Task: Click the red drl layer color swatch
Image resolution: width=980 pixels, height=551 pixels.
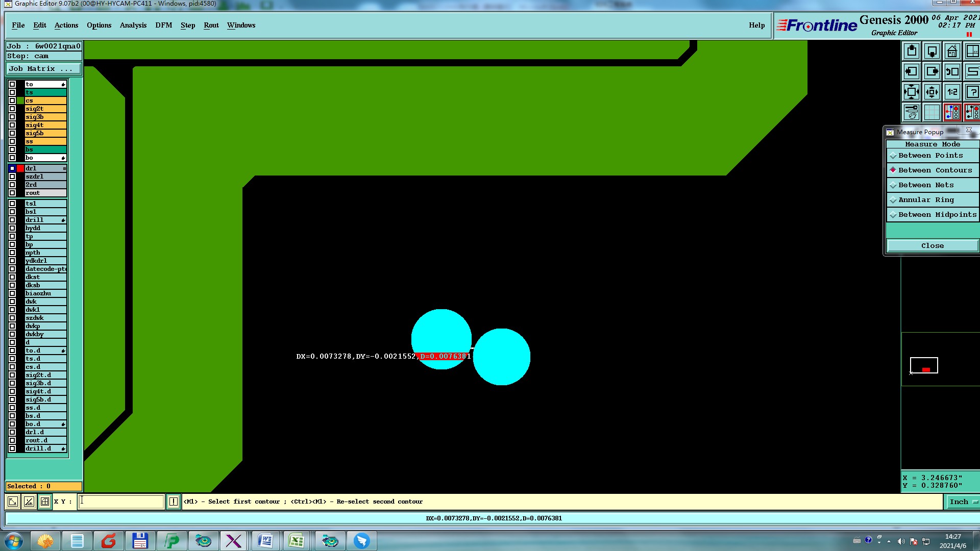Action: [x=20, y=168]
